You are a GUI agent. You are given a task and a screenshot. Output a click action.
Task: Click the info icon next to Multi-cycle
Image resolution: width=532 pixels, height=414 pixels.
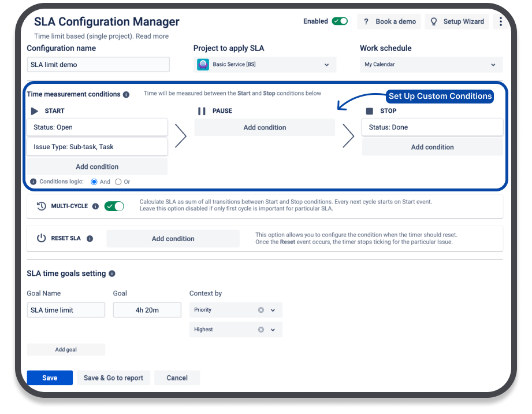click(95, 206)
